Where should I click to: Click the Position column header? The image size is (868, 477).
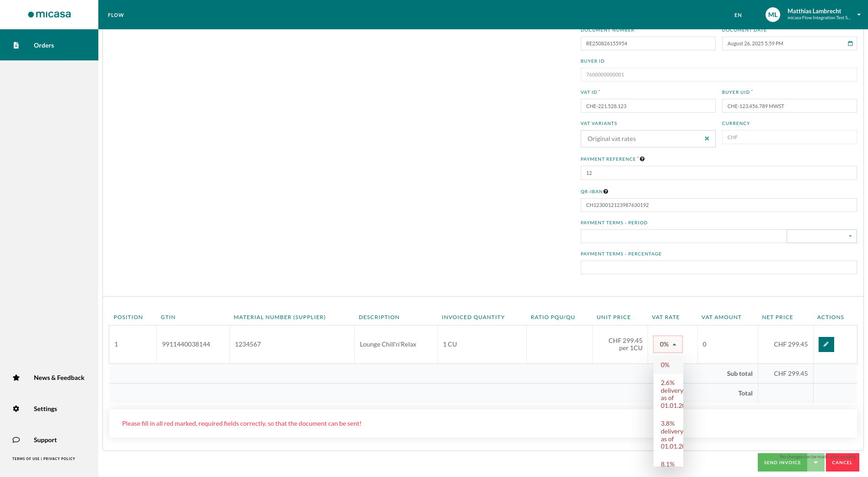(128, 317)
